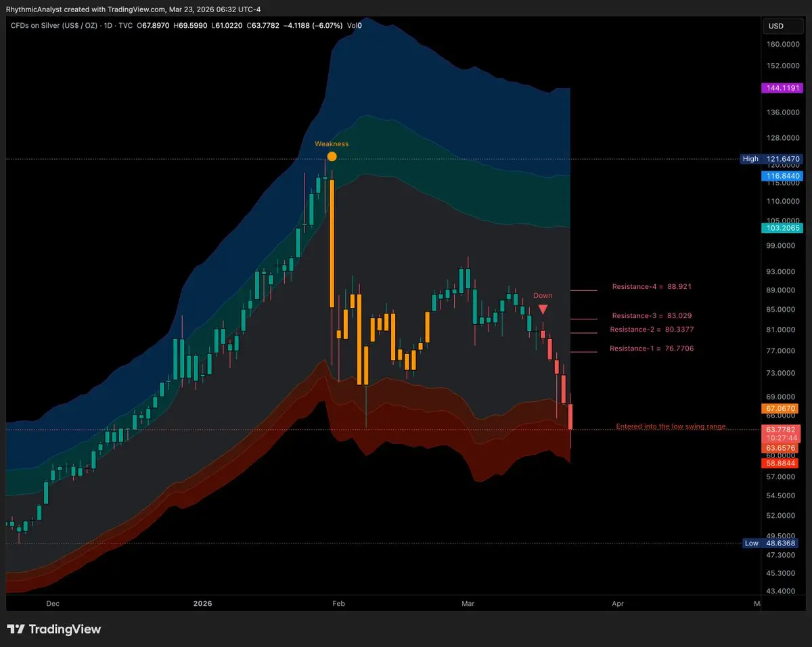The height and width of the screenshot is (647, 812).
Task: Click the Vol0 indicator text
Action: click(x=354, y=26)
